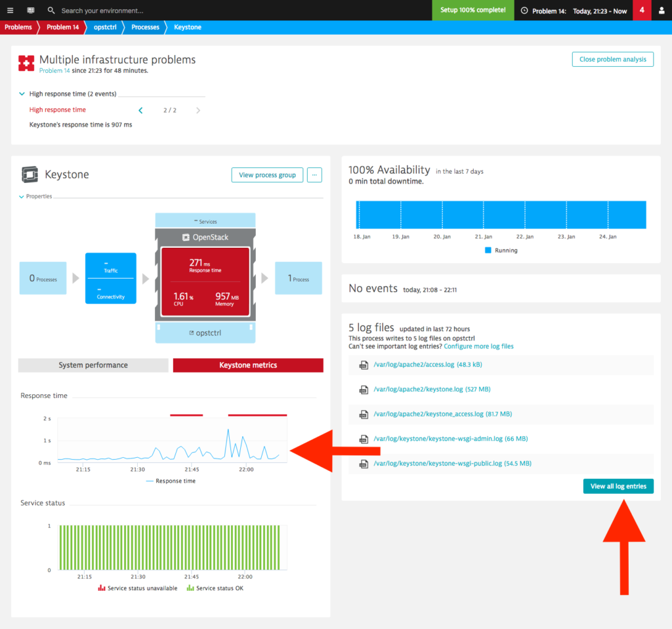Click the search magnifier icon

tap(51, 10)
